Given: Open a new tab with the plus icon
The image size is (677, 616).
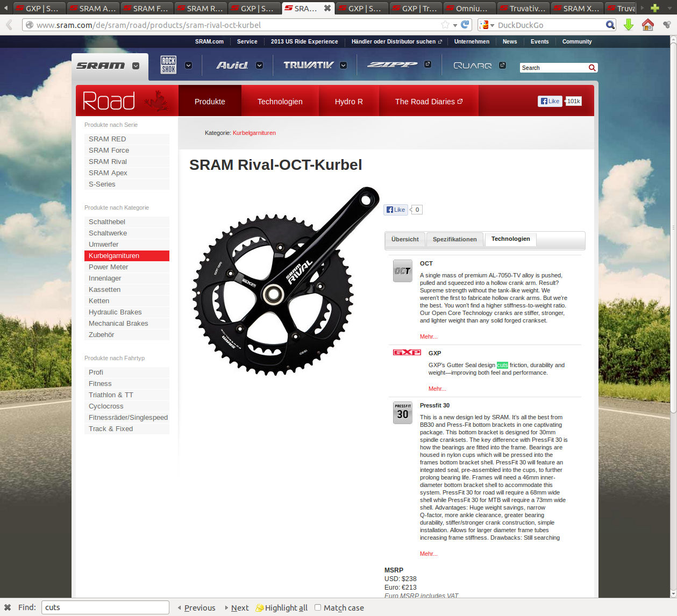Looking at the screenshot, I should pyautogui.click(x=654, y=8).
